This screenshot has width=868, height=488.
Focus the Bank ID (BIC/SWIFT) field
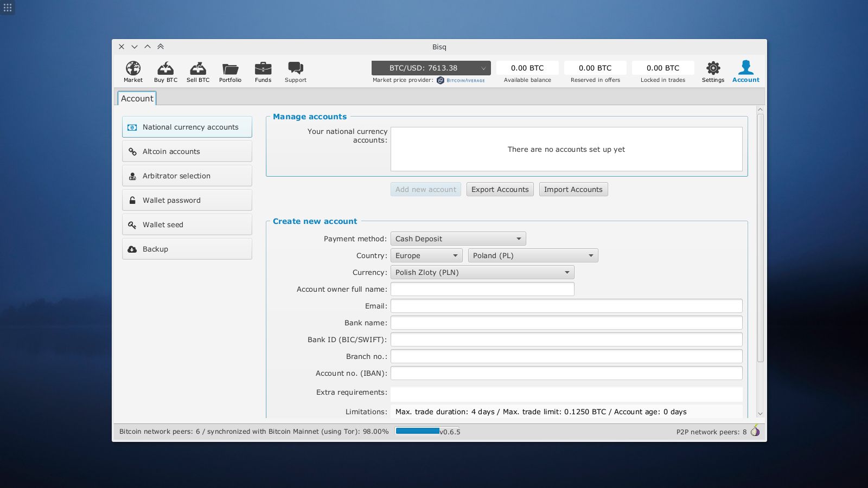[566, 339]
